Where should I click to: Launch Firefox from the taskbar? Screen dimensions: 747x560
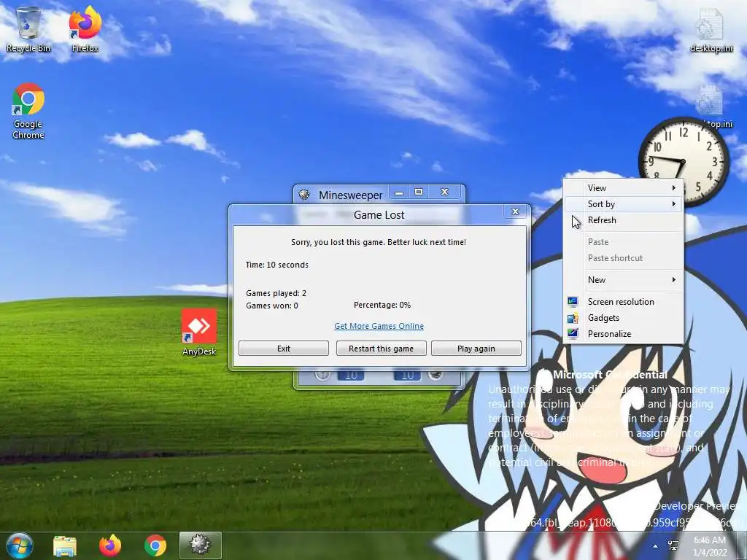(x=110, y=545)
